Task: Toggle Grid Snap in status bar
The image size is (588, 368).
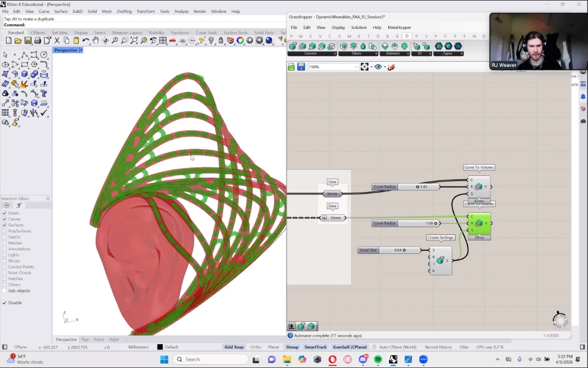Action: (234, 347)
